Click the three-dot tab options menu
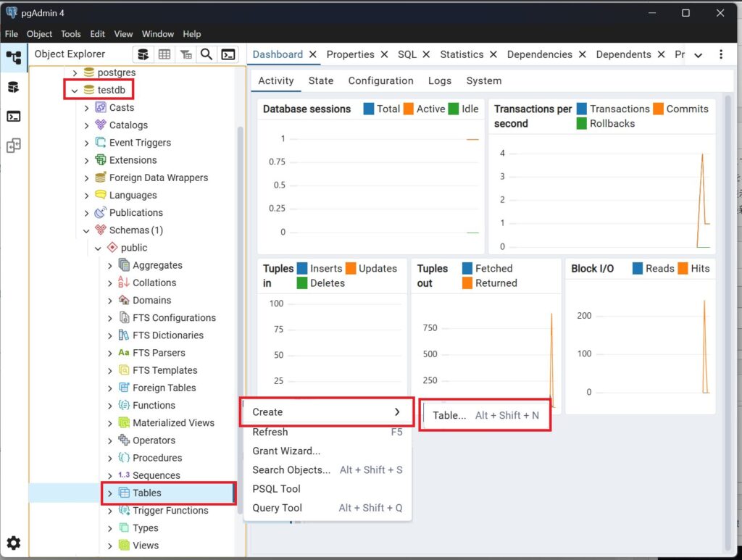The height and width of the screenshot is (560, 742). (x=721, y=54)
